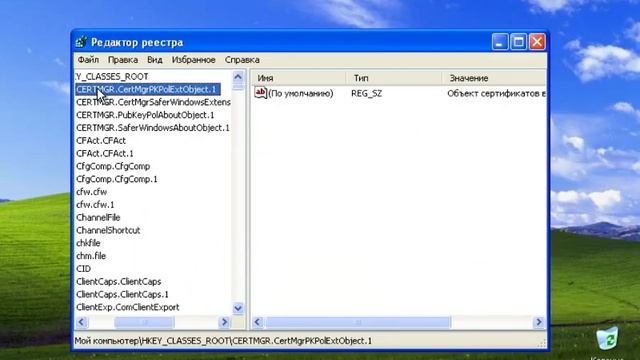Click values pane scroll right arrow

(539, 322)
